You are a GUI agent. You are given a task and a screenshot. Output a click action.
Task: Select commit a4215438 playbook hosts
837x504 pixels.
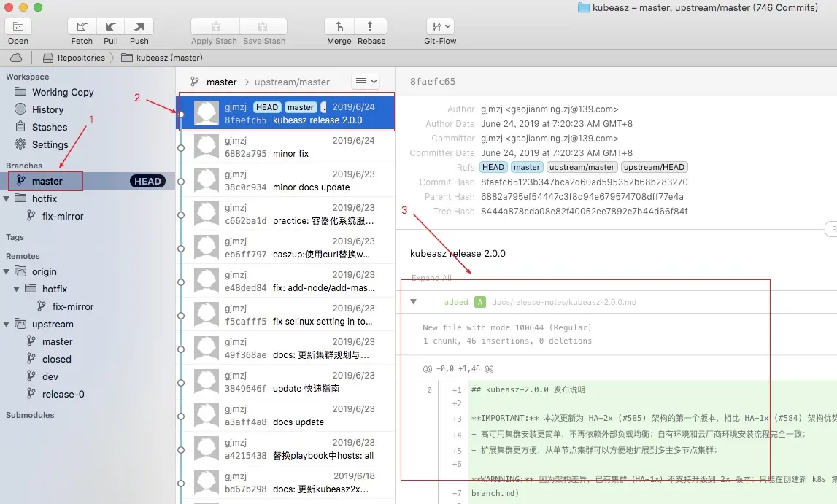(x=285, y=449)
